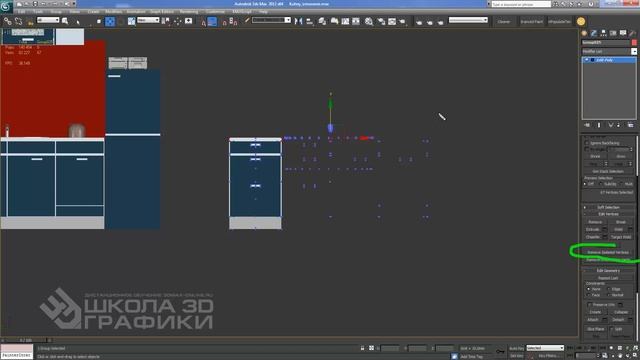Open the Schematic View
Viewport: 640px width, 360px height.
click(x=356, y=21)
